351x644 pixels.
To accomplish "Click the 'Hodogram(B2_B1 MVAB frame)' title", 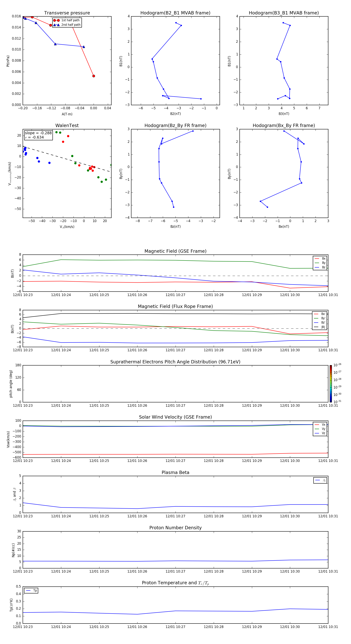I will point(175,13).
